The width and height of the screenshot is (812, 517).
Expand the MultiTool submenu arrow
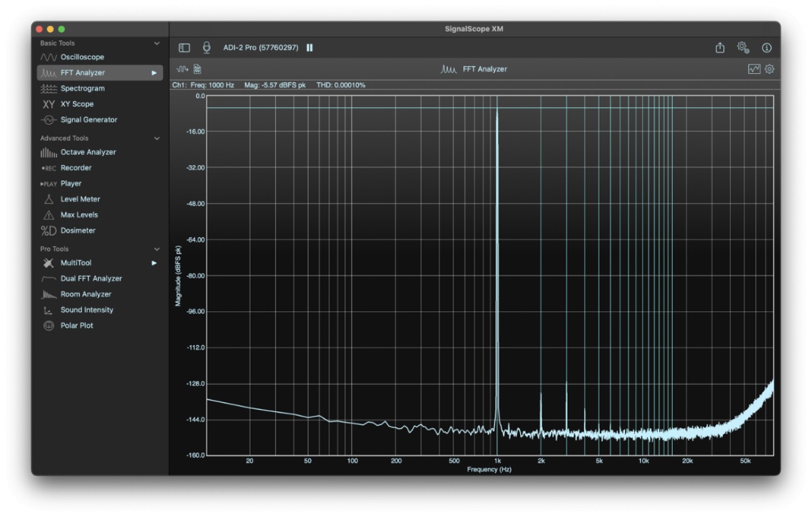click(x=154, y=263)
